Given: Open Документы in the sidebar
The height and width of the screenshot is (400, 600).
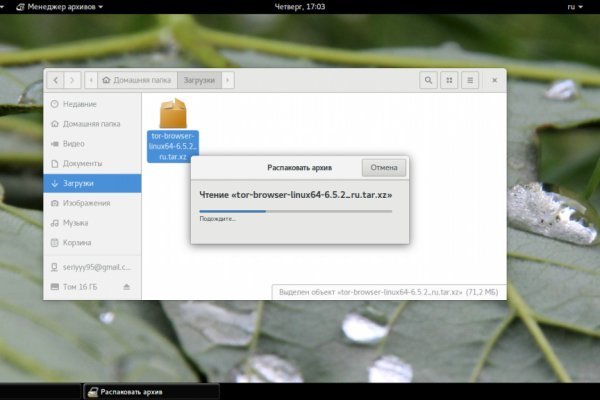Looking at the screenshot, I should coord(82,163).
